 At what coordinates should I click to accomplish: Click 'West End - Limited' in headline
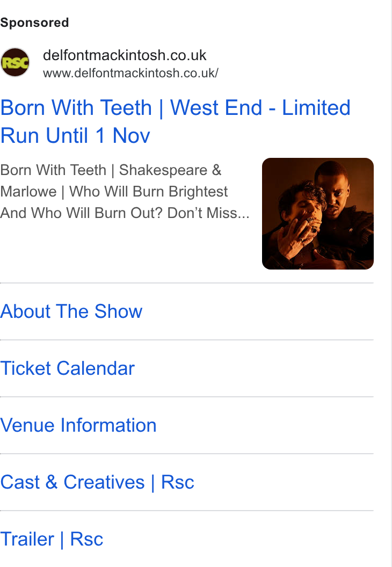coord(260,108)
